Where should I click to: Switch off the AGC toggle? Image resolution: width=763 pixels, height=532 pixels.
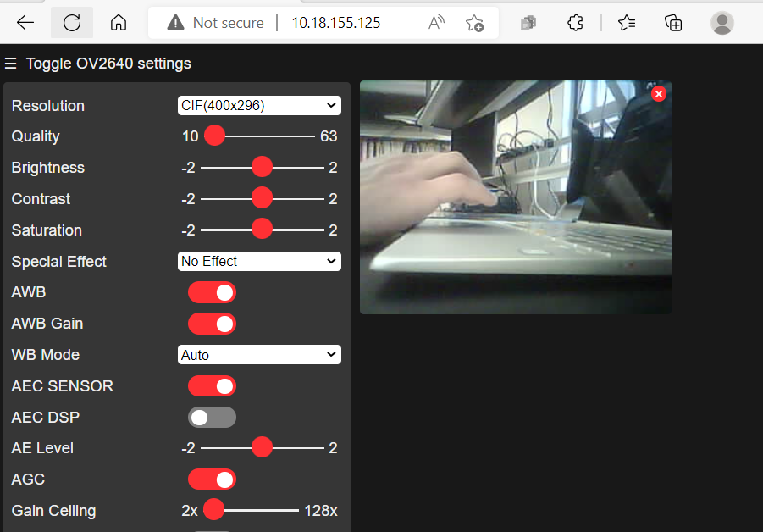[212, 479]
